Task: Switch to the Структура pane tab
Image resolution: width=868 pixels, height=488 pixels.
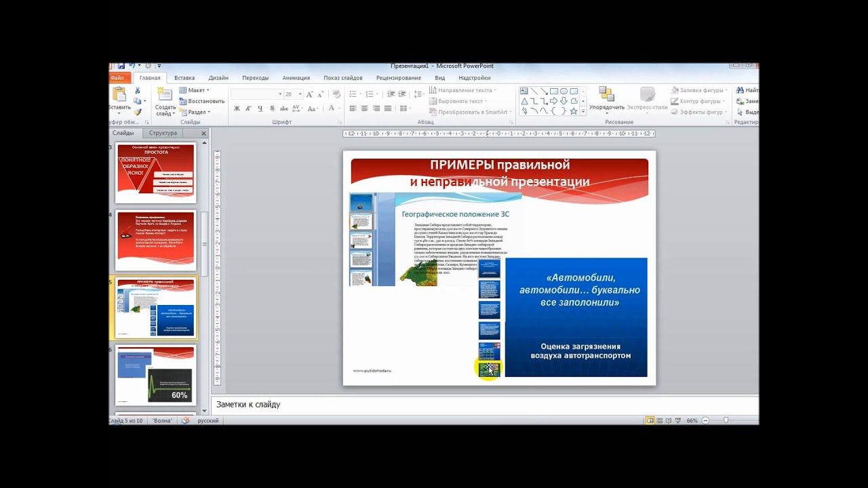Action: point(163,133)
